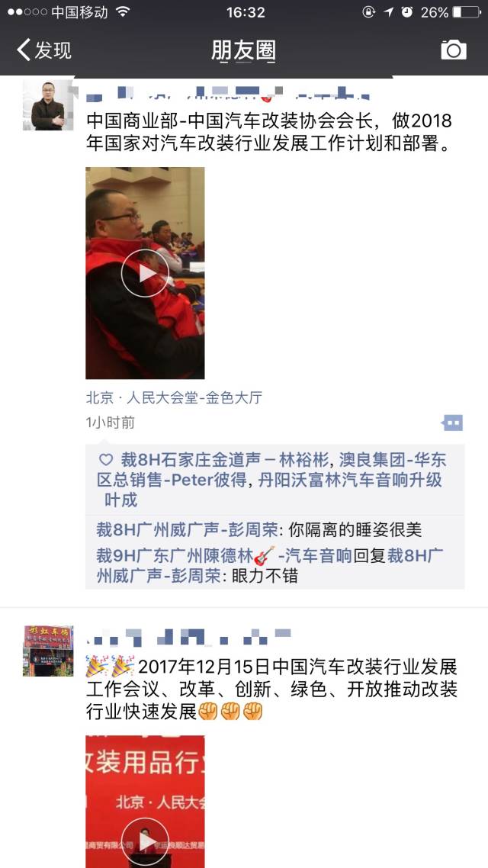
Task: Tap the battery indicator in the status bar
Action: pos(466,11)
